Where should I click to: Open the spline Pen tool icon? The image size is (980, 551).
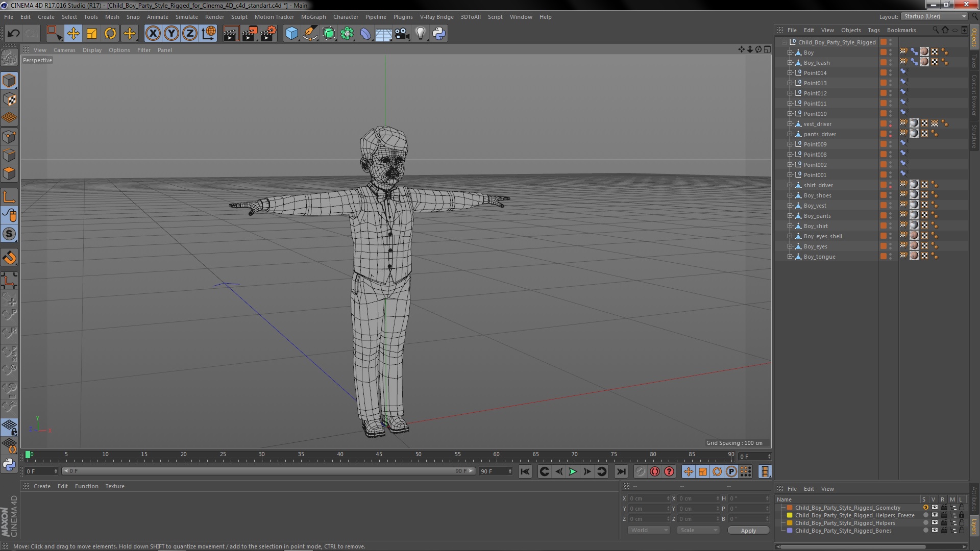pyautogui.click(x=310, y=34)
